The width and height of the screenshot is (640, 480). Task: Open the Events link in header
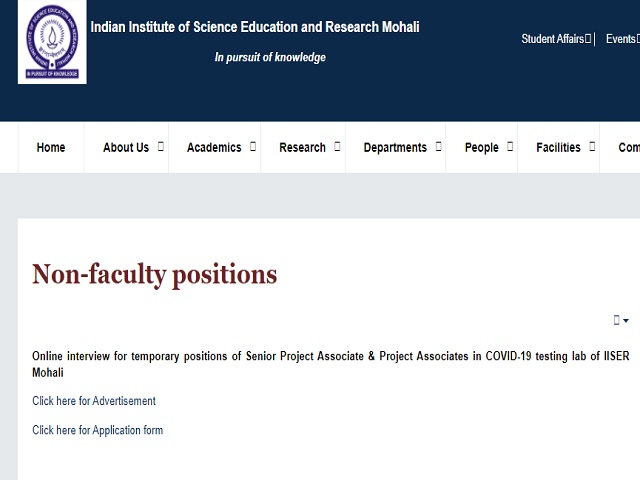pyautogui.click(x=621, y=39)
